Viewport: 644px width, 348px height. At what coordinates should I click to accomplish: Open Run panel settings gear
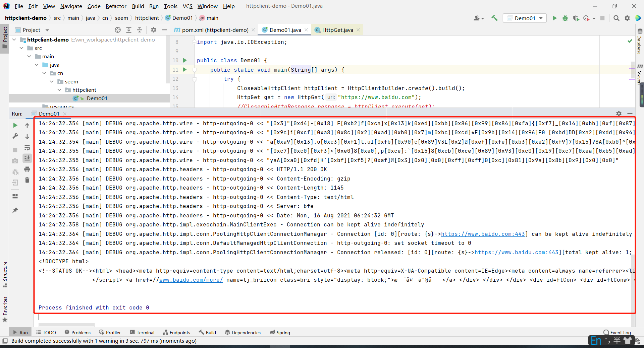coord(619,114)
